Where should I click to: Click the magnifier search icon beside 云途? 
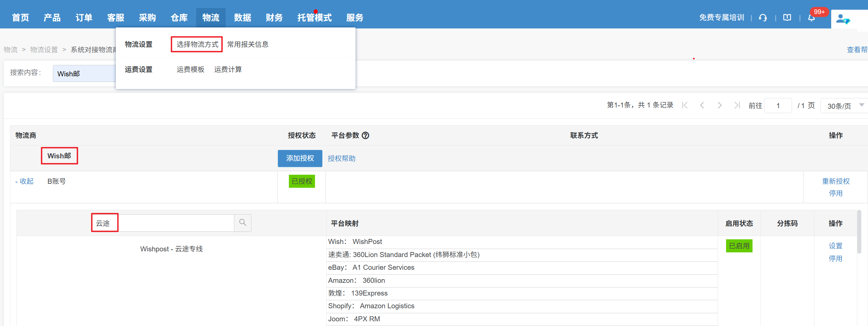click(243, 223)
